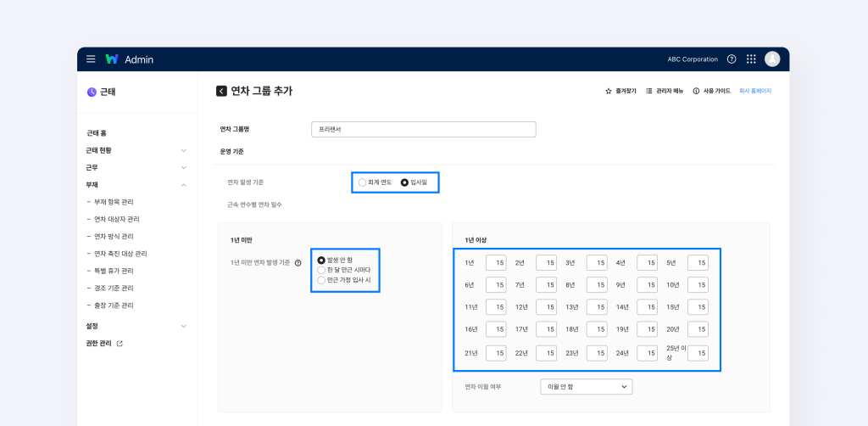Choose 발생 안 함 radio option

click(321, 260)
